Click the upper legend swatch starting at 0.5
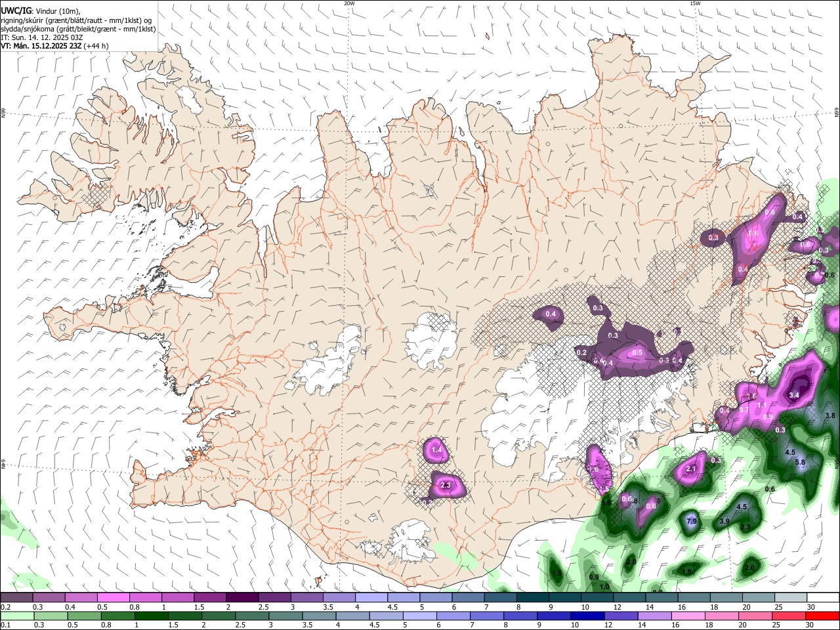Screen dimensions: 840x630 (x=113, y=598)
